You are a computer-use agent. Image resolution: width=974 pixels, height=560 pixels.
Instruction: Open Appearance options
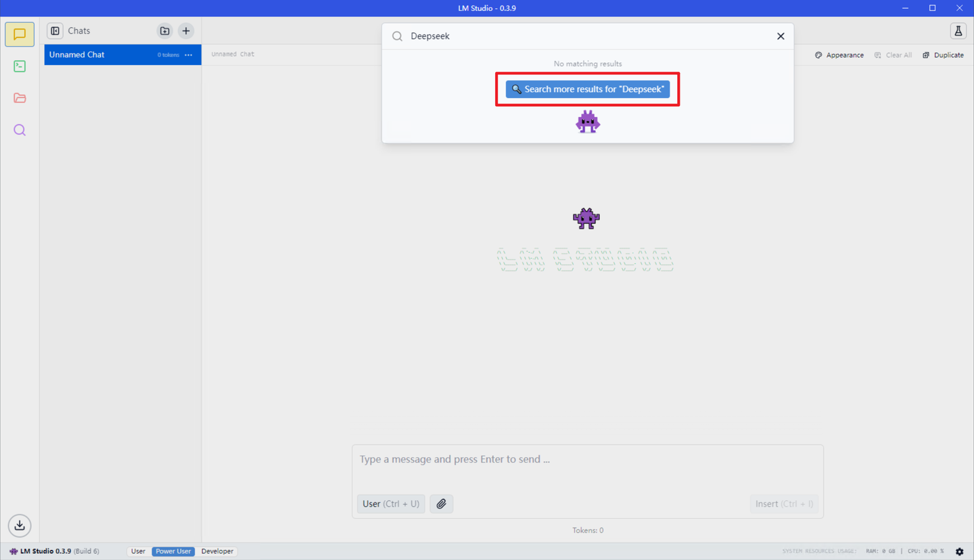coord(839,55)
